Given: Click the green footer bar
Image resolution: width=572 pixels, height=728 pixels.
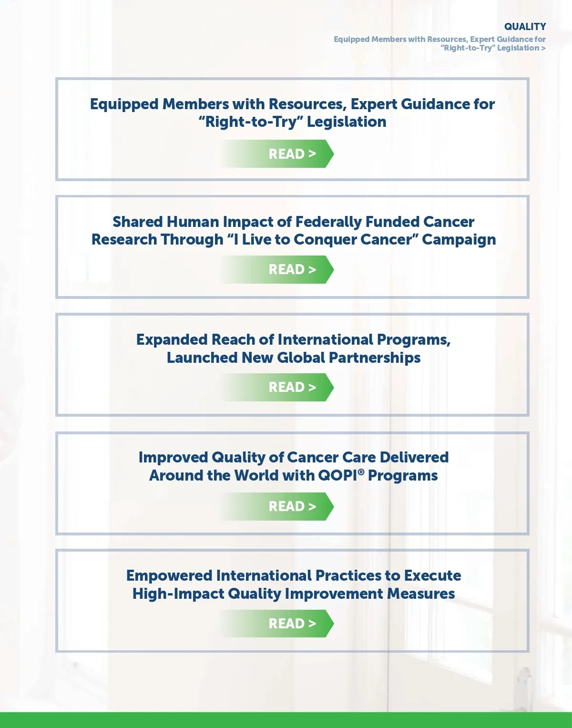Looking at the screenshot, I should tap(286, 720).
